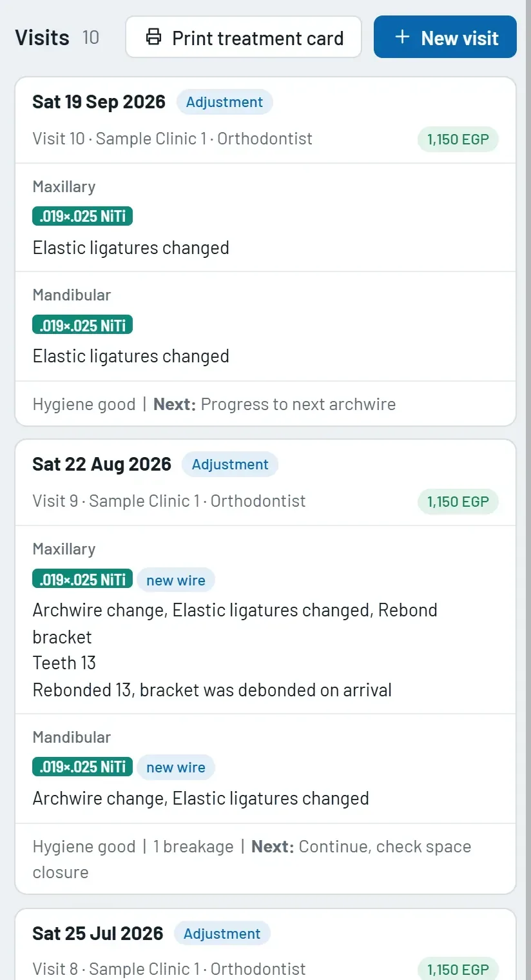Click the 1,150 EGP badge for Visit 8
Image resolution: width=531 pixels, height=980 pixels.
pos(458,969)
